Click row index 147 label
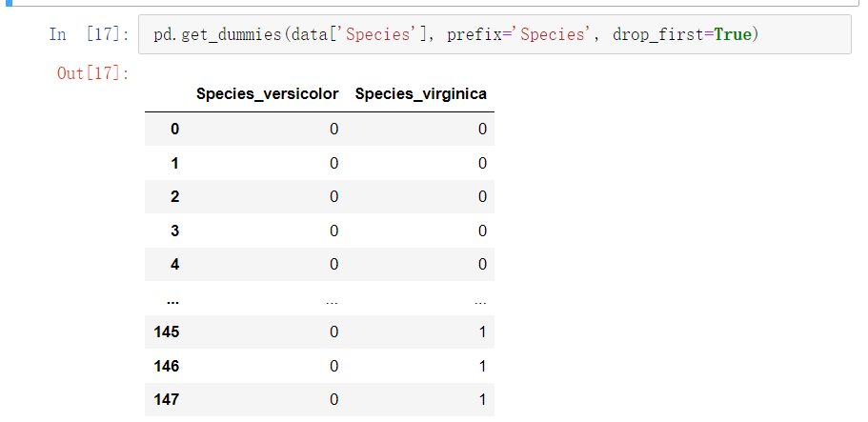The width and height of the screenshot is (868, 422). (166, 400)
